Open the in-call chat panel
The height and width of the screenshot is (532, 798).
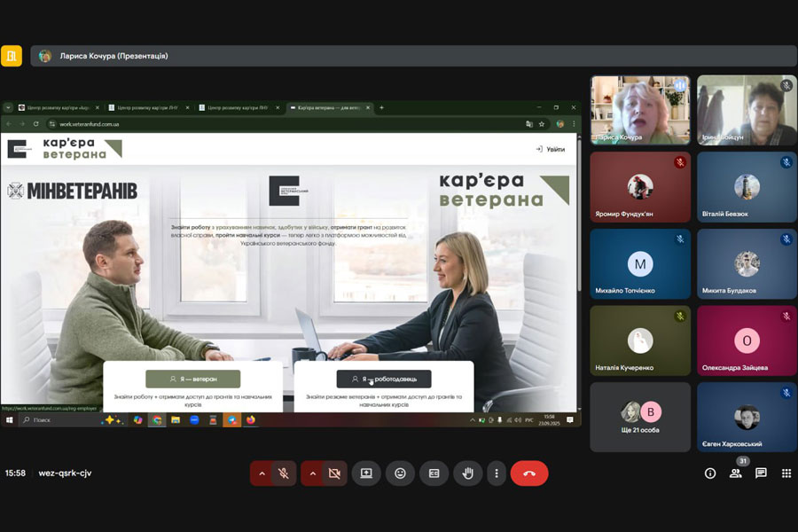point(761,473)
